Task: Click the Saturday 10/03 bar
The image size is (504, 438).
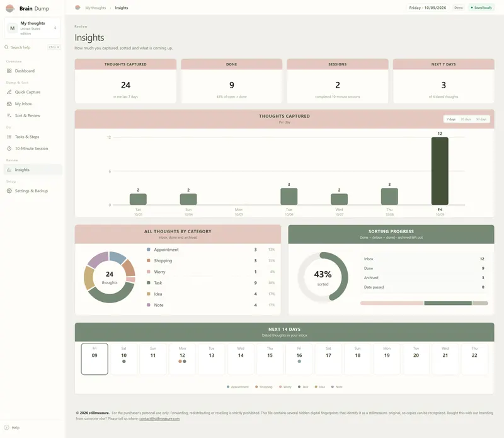Action: point(138,199)
